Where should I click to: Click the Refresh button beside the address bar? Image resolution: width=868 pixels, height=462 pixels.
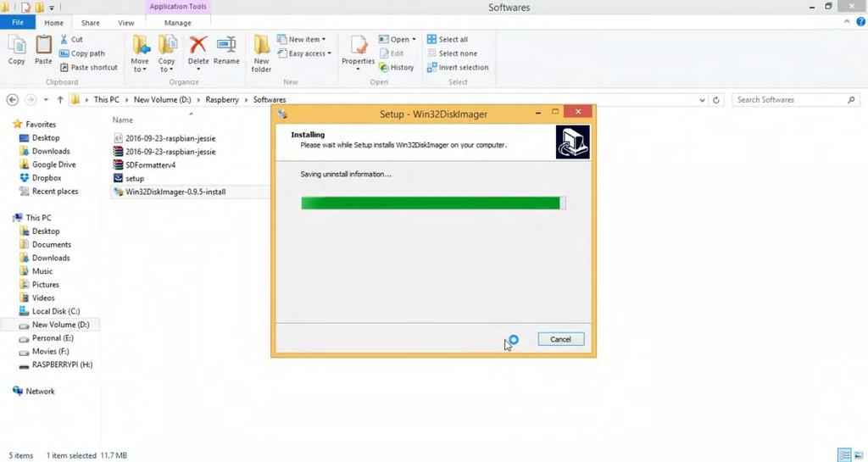(715, 100)
